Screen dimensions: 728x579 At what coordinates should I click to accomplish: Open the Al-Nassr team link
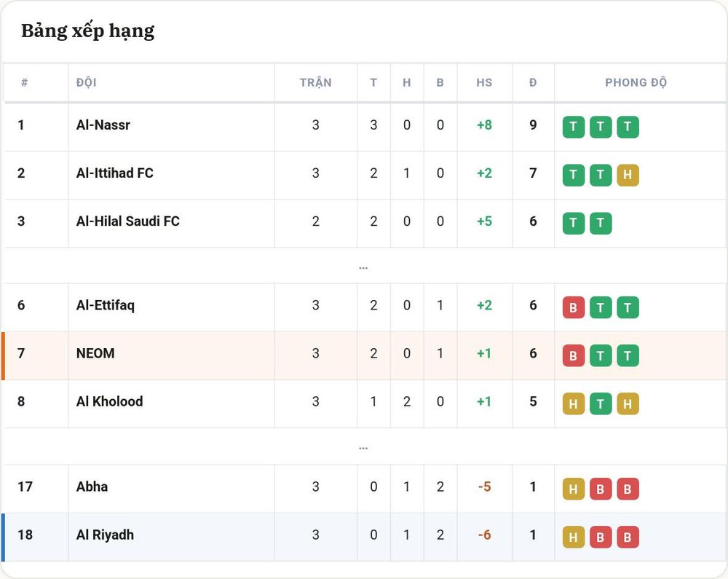click(x=103, y=125)
